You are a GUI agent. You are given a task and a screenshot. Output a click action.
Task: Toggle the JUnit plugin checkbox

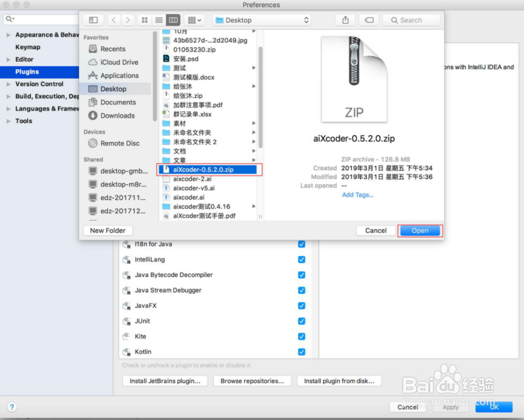click(301, 321)
